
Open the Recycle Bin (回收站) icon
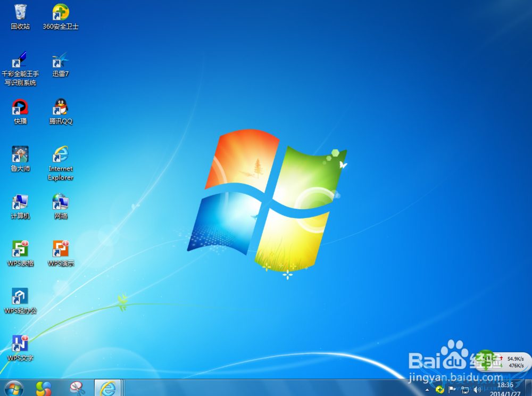pos(20,13)
